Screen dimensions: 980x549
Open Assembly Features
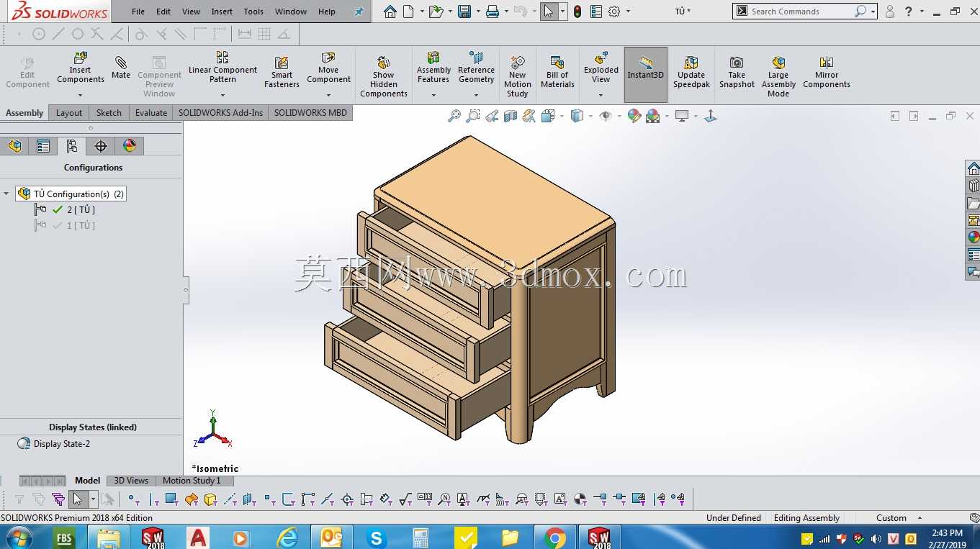tap(433, 67)
